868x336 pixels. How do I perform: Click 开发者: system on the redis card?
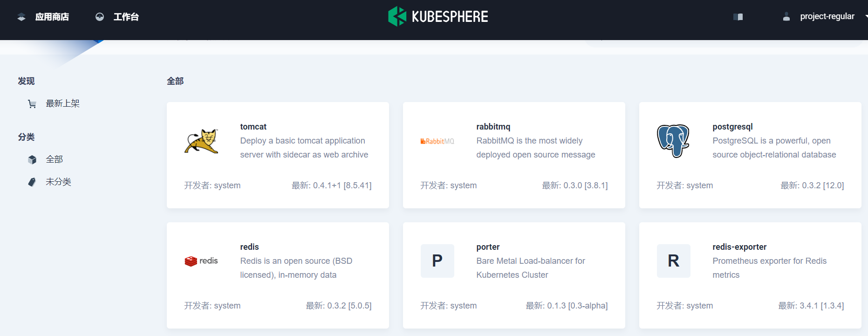point(212,306)
